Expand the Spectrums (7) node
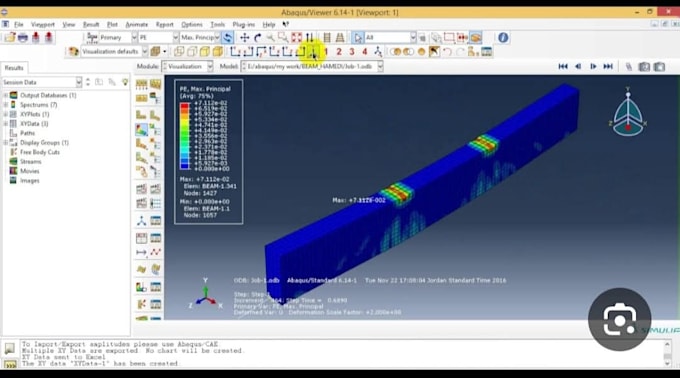Image resolution: width=680 pixels, height=378 pixels. pyautogui.click(x=6, y=105)
